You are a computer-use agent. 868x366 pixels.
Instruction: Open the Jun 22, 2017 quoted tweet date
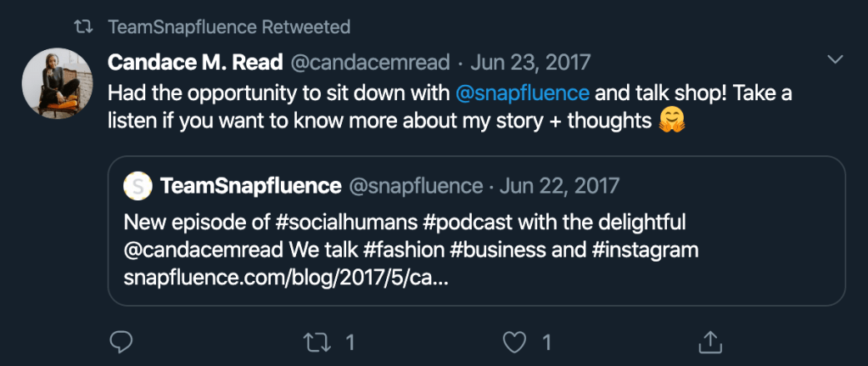[x=560, y=185]
